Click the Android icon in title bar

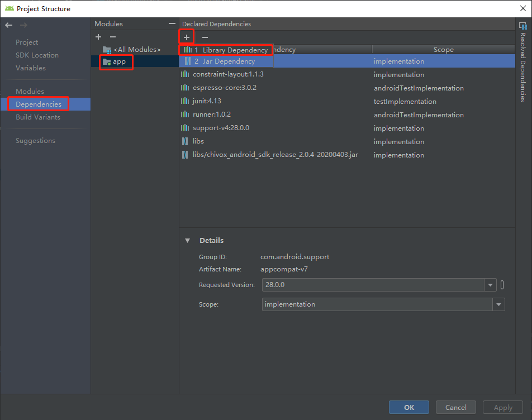tap(9, 8)
